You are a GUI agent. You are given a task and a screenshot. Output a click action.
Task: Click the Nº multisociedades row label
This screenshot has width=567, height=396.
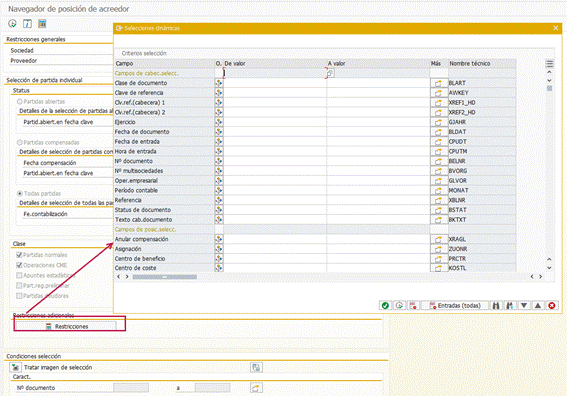[139, 171]
